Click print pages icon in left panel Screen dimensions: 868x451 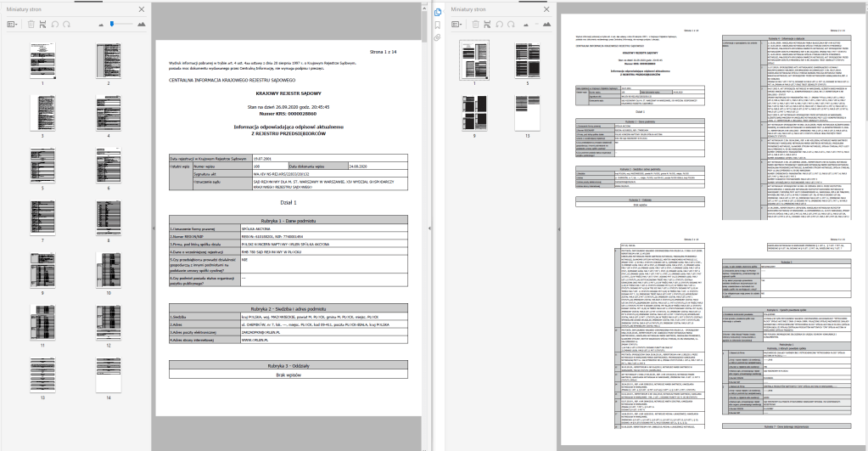click(43, 25)
